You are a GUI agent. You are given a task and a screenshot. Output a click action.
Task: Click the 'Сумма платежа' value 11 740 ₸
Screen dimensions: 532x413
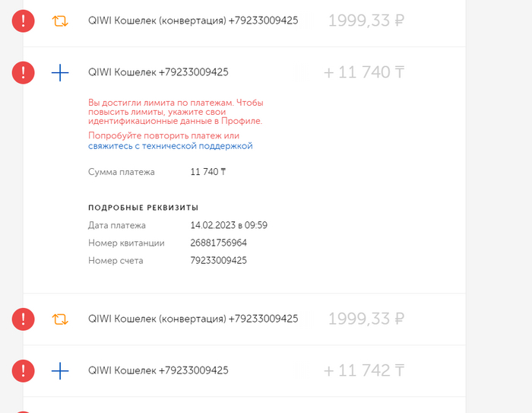(207, 172)
